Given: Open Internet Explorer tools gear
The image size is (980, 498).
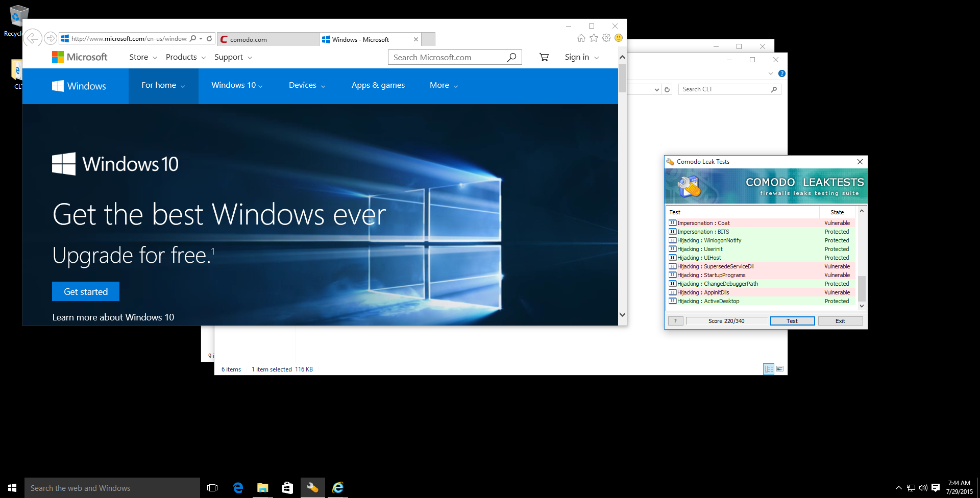Looking at the screenshot, I should point(606,38).
